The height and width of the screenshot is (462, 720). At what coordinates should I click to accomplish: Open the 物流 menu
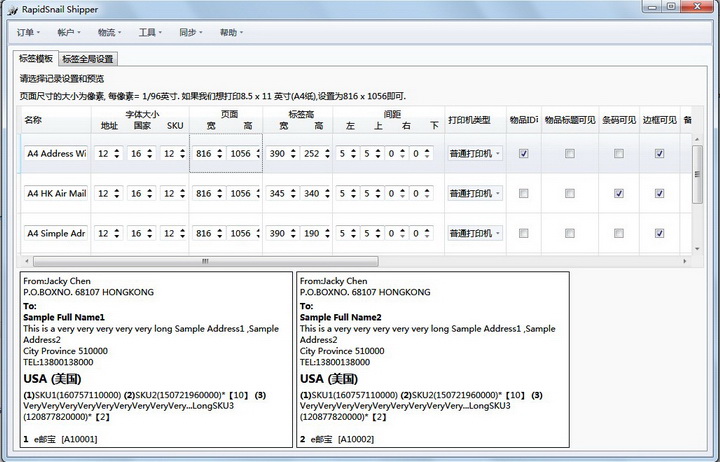[108, 32]
